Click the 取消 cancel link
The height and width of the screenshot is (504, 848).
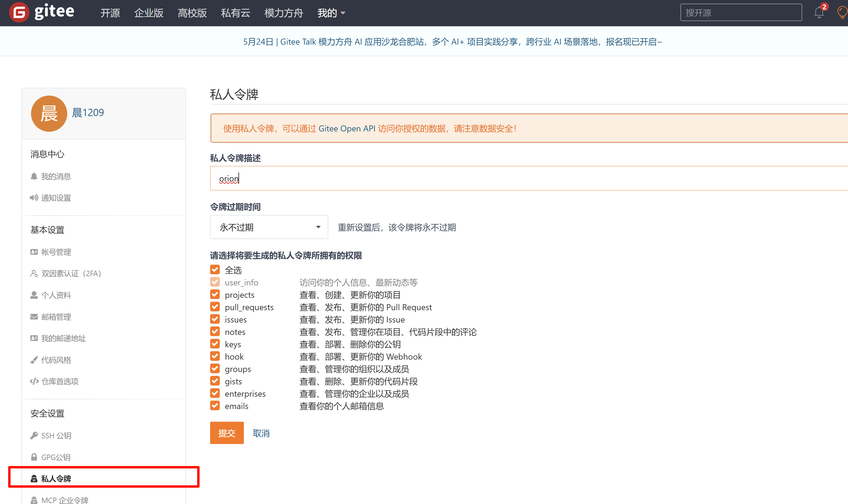tap(261, 433)
